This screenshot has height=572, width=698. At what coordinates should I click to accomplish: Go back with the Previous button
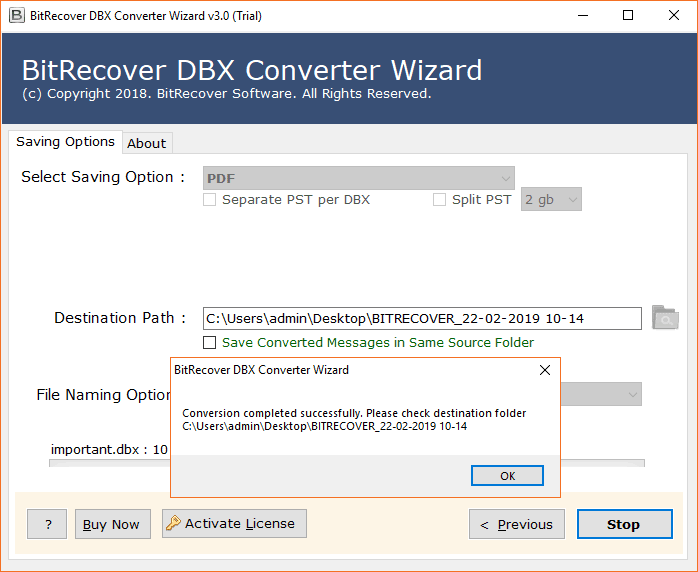517,524
